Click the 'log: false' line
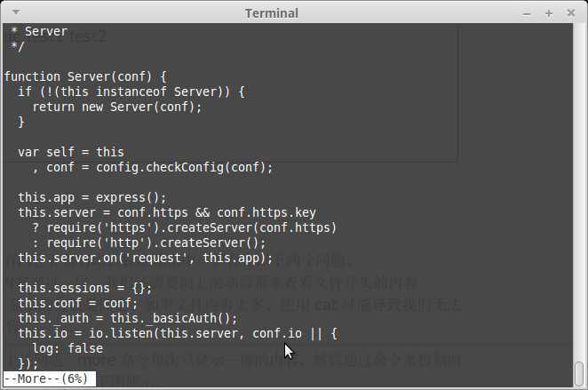 [x=68, y=349]
